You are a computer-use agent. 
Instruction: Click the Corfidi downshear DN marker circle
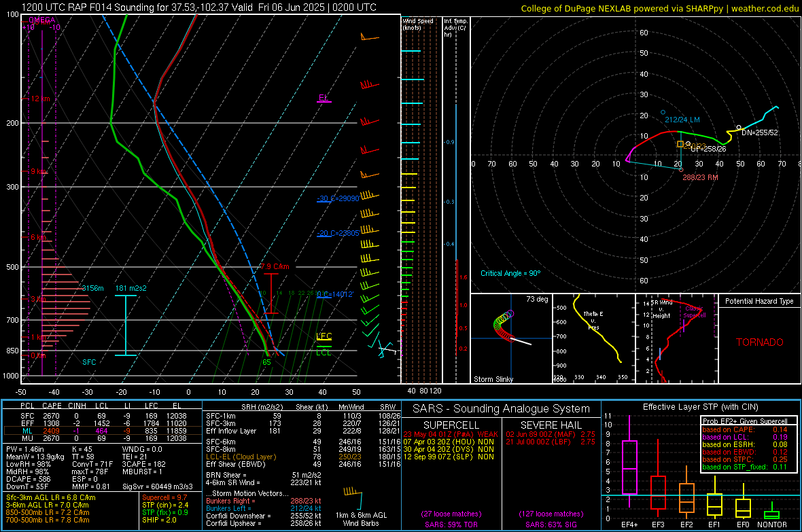[739, 127]
